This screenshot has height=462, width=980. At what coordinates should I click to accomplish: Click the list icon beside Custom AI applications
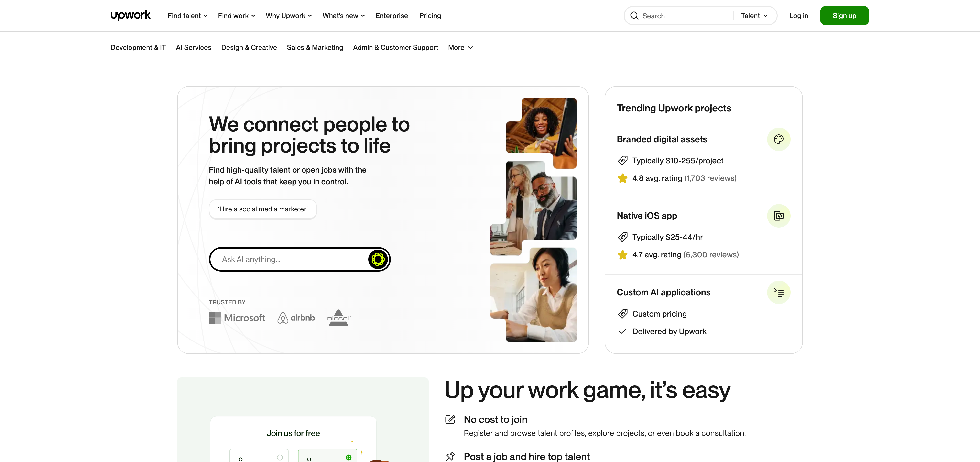coord(778,292)
